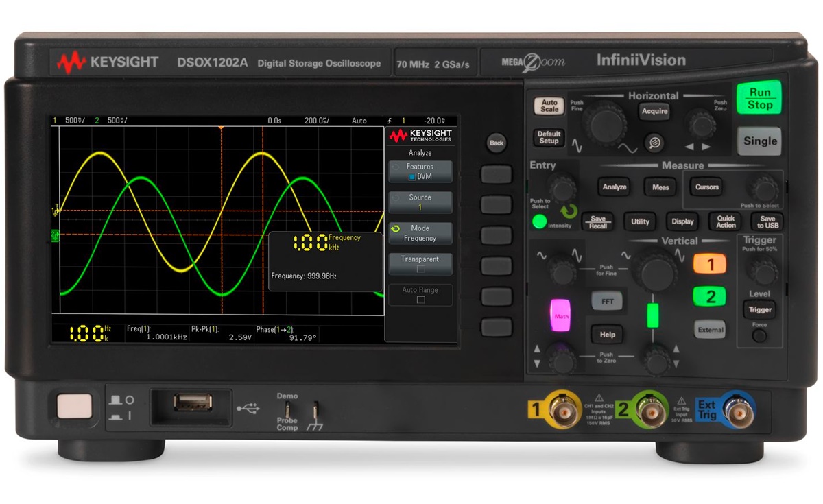The height and width of the screenshot is (504, 823).
Task: Open the FFT function button
Action: (607, 300)
